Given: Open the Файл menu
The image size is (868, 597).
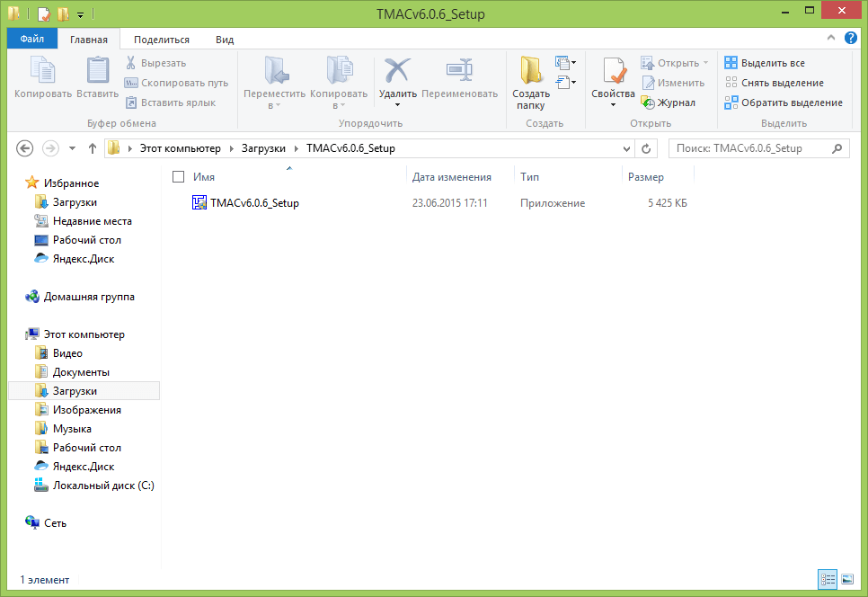Looking at the screenshot, I should pyautogui.click(x=32, y=39).
